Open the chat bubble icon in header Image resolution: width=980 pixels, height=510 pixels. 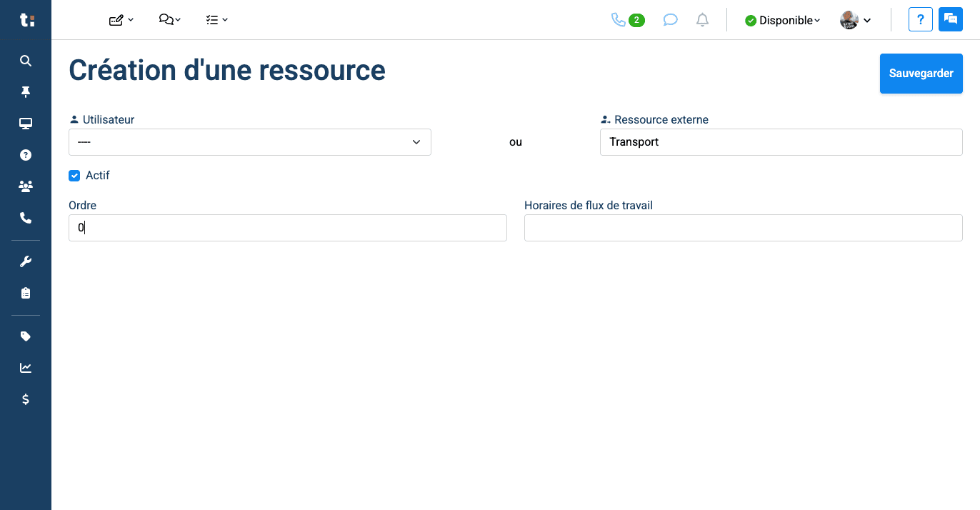pos(670,20)
